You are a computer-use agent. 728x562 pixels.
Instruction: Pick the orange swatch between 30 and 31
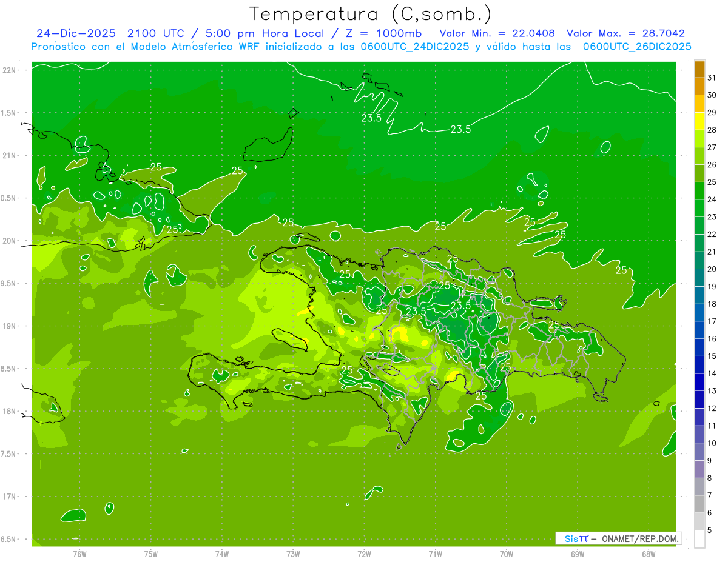699,86
